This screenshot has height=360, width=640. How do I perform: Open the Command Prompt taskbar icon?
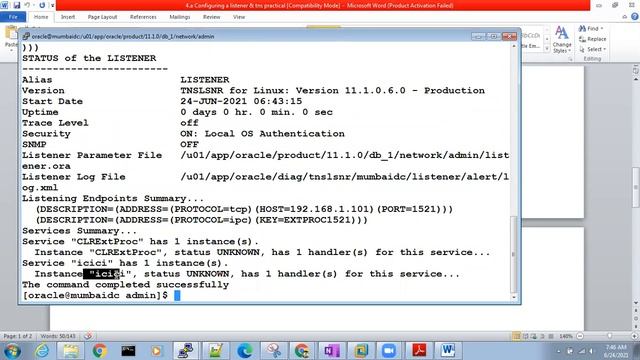pos(128,351)
